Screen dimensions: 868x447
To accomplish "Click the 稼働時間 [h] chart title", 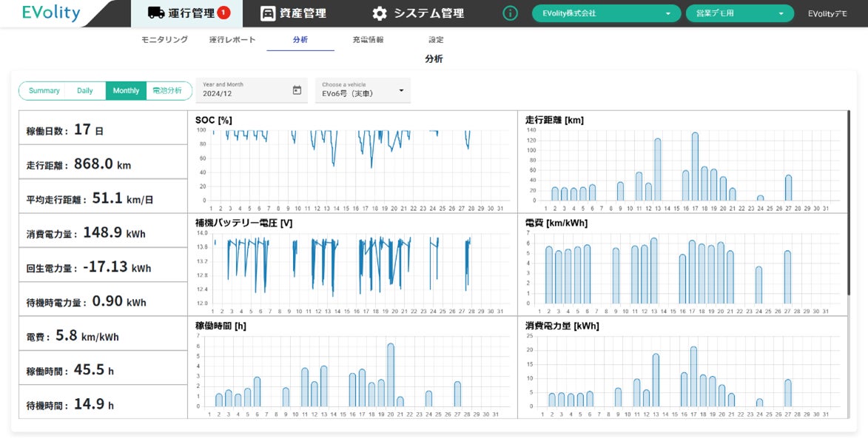I will pos(221,326).
